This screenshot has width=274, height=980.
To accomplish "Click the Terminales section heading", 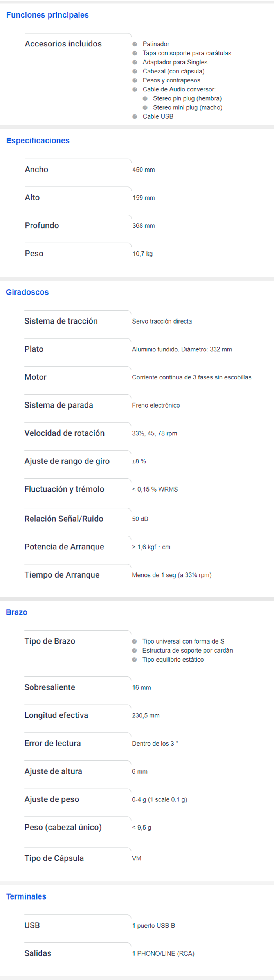I will pyautogui.click(x=26, y=896).
